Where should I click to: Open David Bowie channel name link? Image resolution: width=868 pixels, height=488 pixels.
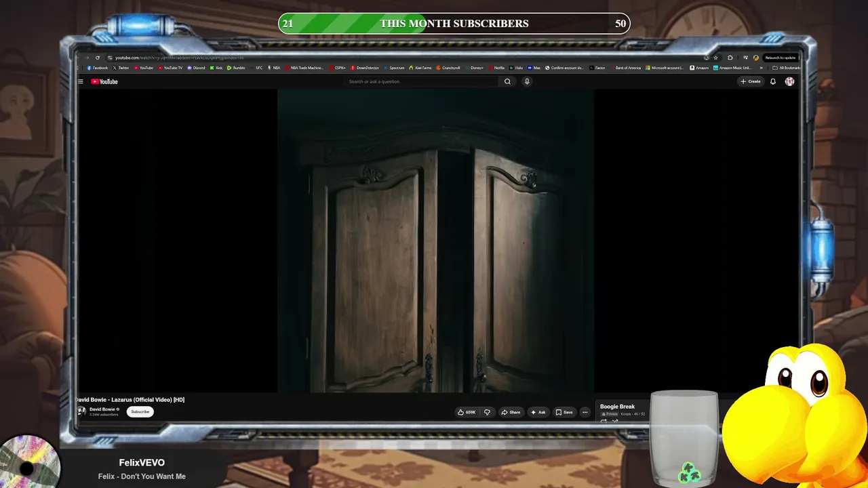[102, 409]
